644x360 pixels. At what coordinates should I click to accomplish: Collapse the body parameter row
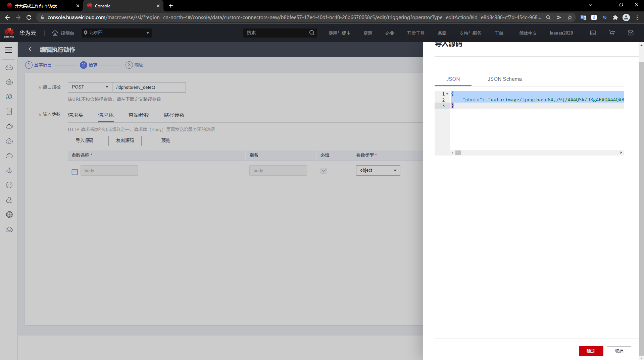point(75,172)
